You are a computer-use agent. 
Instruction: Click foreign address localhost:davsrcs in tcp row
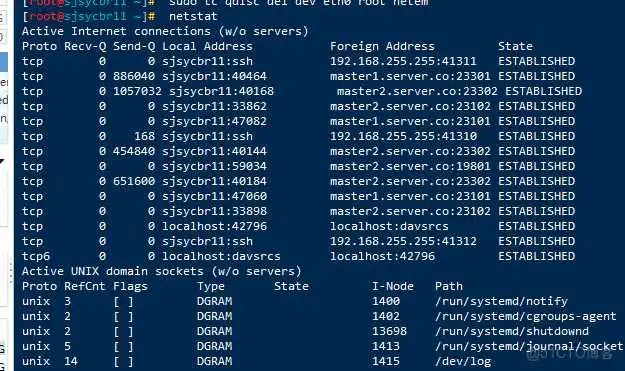point(389,227)
